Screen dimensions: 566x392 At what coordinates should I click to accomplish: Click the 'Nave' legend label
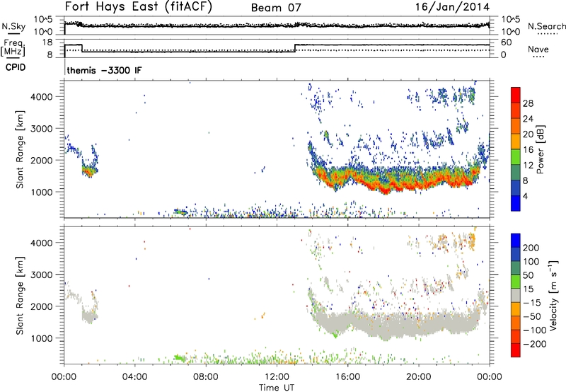pos(538,49)
